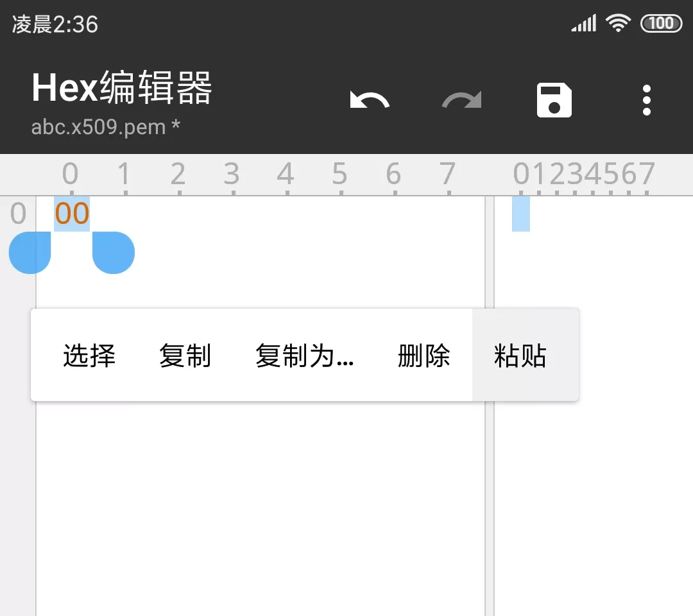This screenshot has width=693, height=616.
Task: Tap the left blue selection handle
Action: pos(30,252)
